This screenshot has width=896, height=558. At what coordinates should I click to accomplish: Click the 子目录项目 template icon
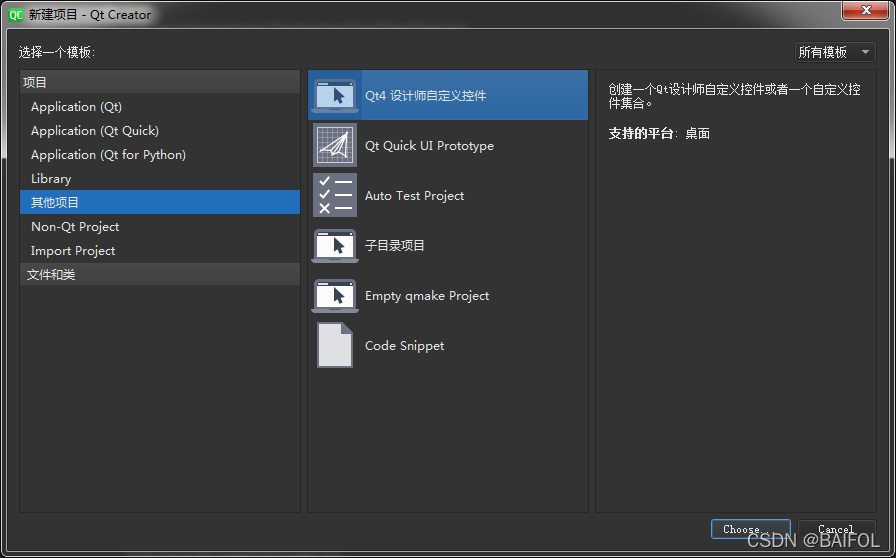click(x=335, y=245)
